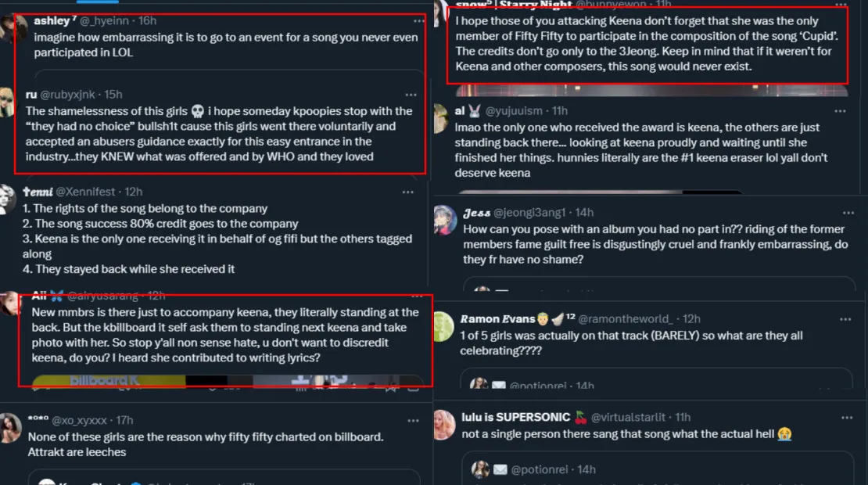Open the billboard image under Aii's tweet

[227, 381]
